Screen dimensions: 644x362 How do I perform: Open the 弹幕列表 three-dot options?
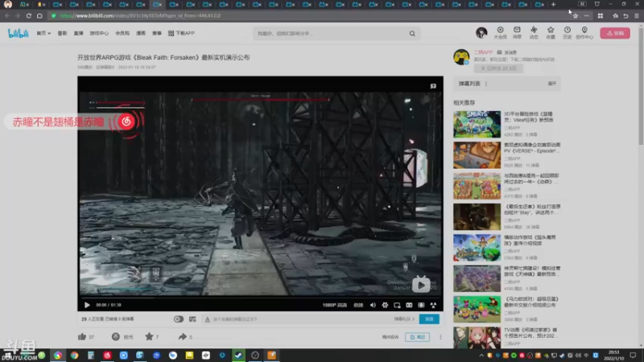pos(486,84)
